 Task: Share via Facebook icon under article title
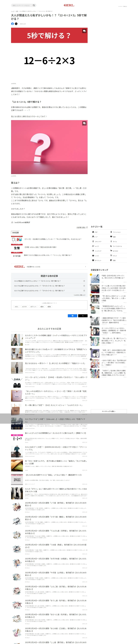(x=13, y=24)
